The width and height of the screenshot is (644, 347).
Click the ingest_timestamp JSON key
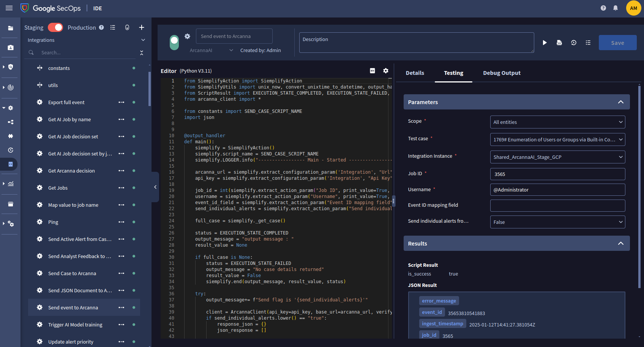[x=443, y=323]
